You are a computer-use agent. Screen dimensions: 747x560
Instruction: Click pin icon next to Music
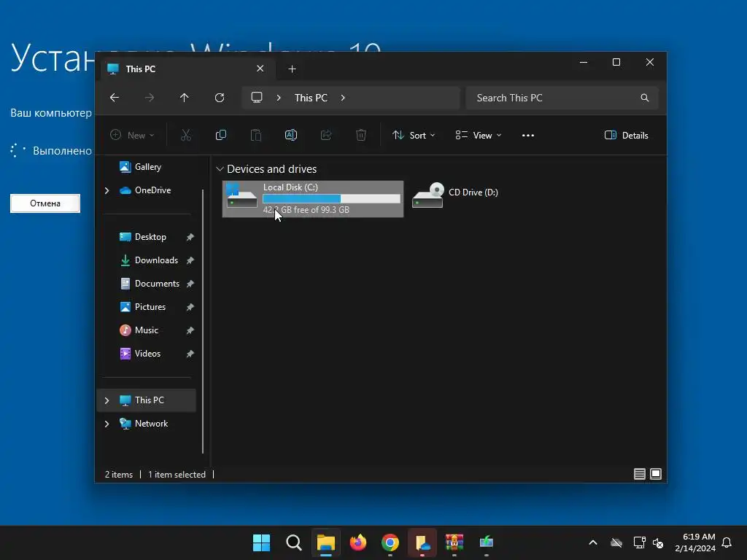click(190, 330)
